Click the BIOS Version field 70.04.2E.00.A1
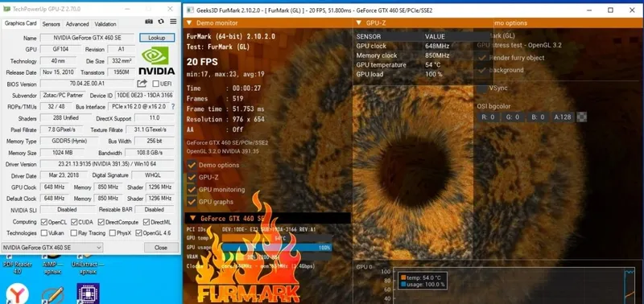 [87, 84]
